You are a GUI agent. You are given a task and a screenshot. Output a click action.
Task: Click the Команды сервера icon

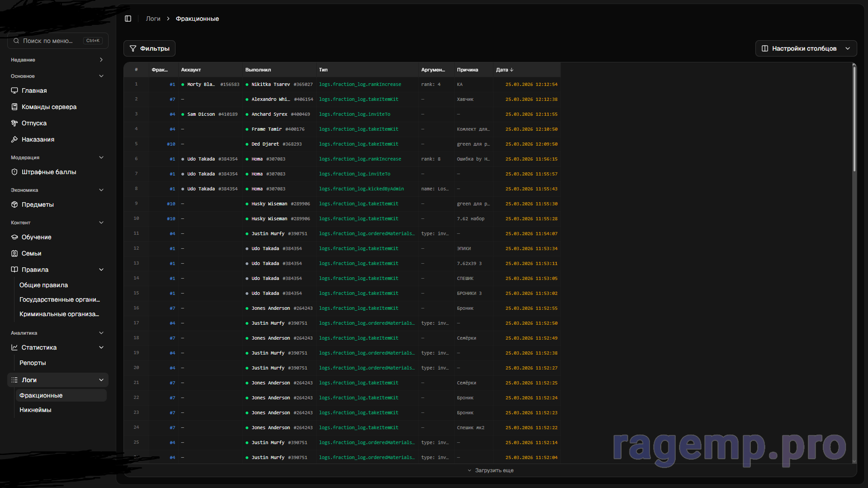(14, 107)
